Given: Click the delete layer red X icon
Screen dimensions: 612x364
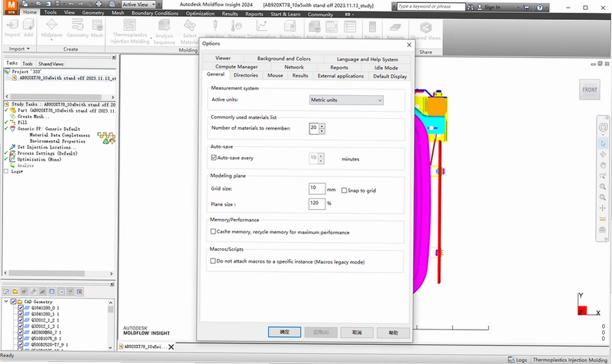Looking at the screenshot, I should pyautogui.click(x=79, y=291).
